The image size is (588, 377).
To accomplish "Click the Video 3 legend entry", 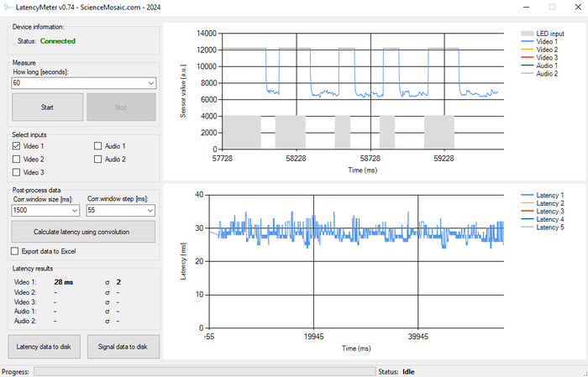I will [539, 57].
